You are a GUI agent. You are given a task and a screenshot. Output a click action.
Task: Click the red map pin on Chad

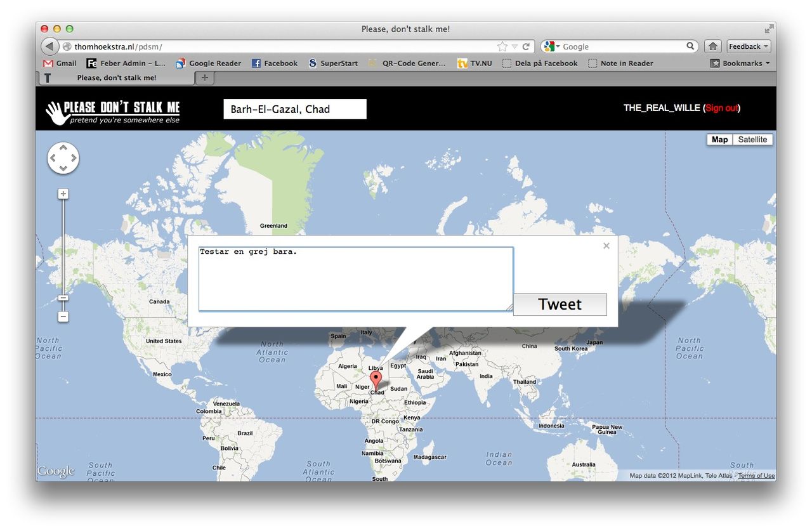coord(376,379)
